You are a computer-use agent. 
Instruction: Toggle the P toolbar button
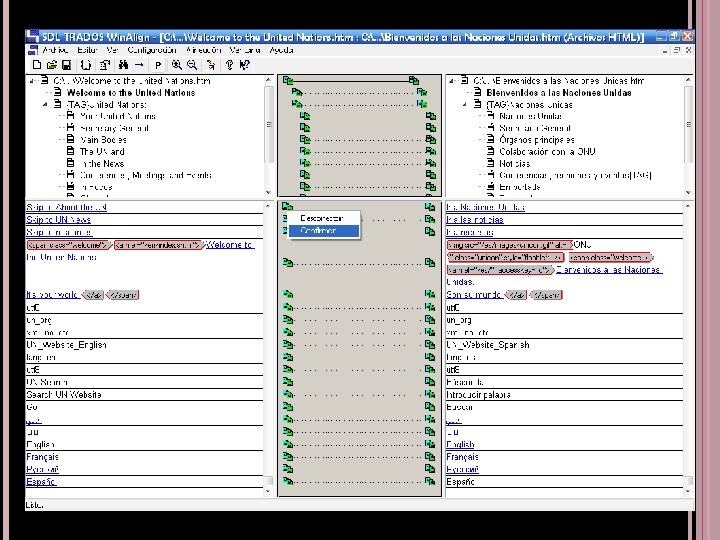click(158, 65)
